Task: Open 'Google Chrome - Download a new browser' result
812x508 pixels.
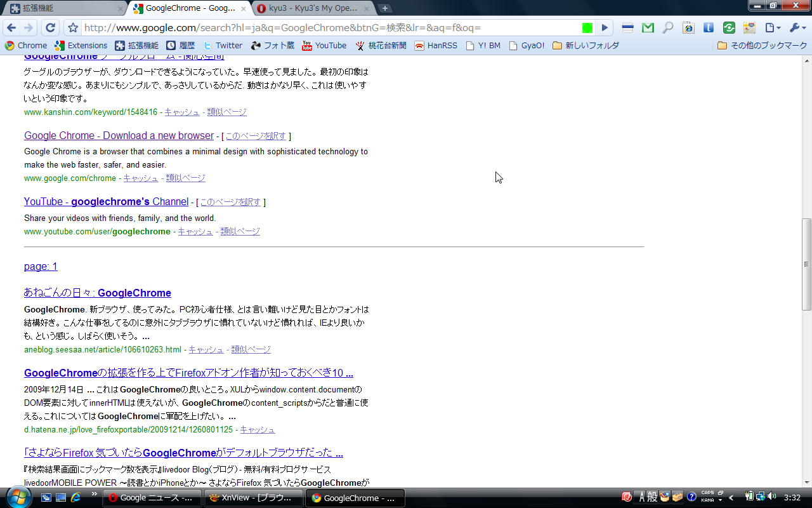Action: pos(119,135)
